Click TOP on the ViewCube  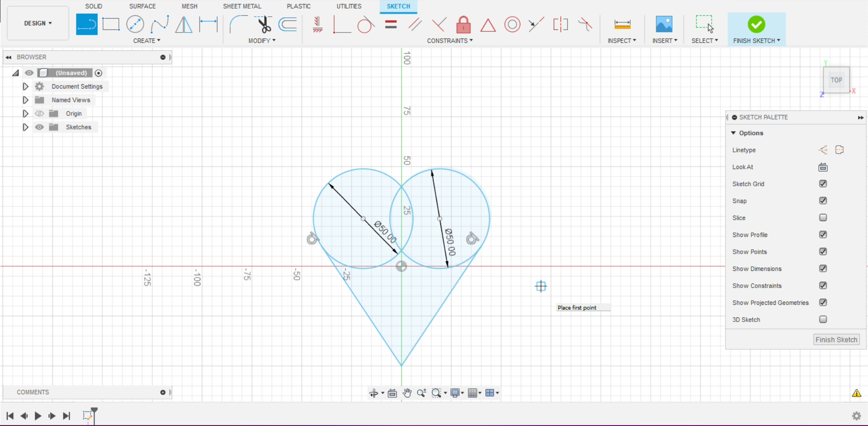tap(836, 80)
